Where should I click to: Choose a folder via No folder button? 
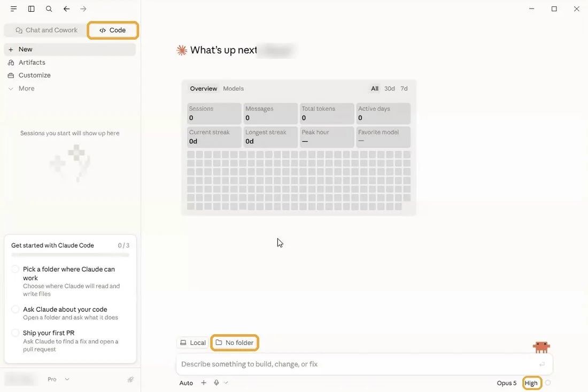(x=235, y=342)
